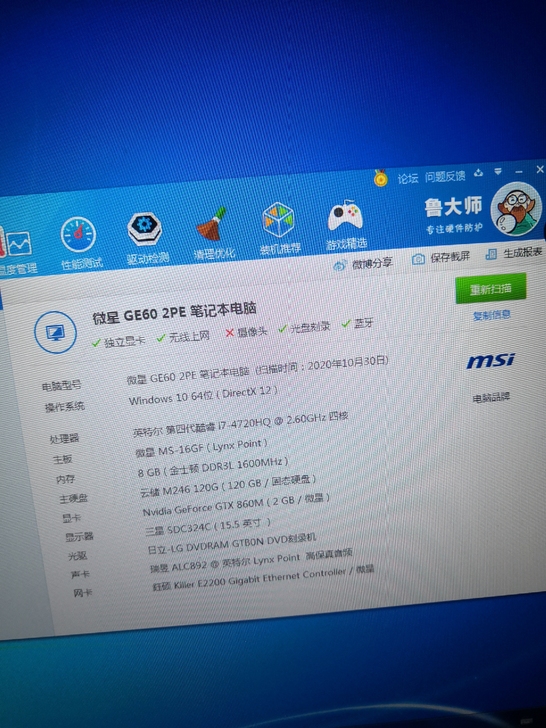
Task: Click the 摄像头 red cross mark
Action: click(x=229, y=333)
